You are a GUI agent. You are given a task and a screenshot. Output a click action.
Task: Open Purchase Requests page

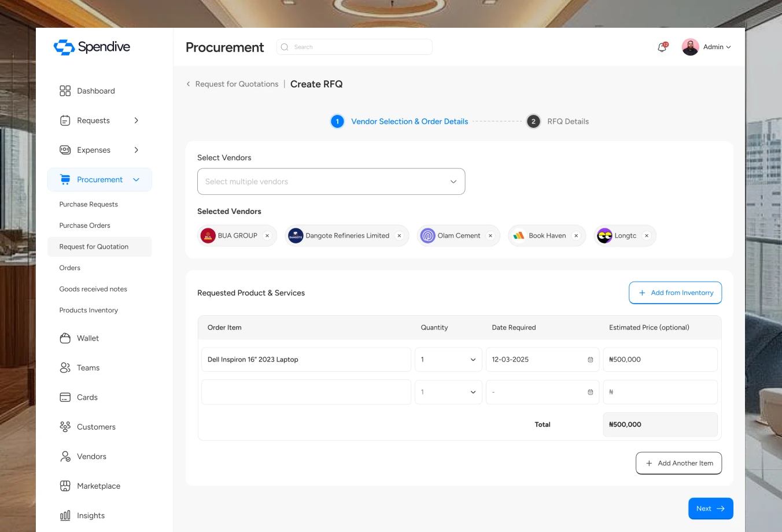[x=88, y=204]
